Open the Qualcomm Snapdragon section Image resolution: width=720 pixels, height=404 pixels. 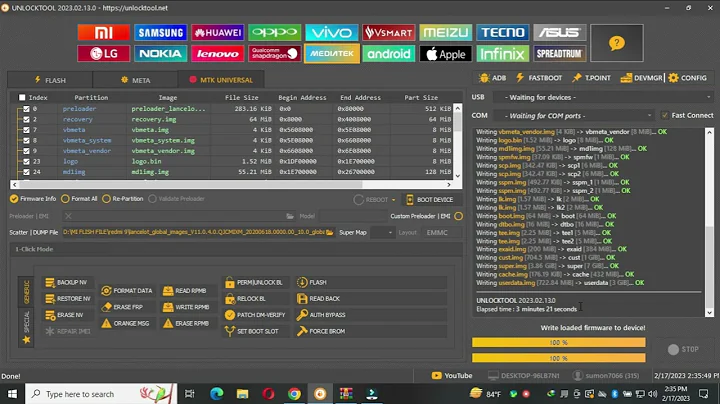pyautogui.click(x=275, y=54)
